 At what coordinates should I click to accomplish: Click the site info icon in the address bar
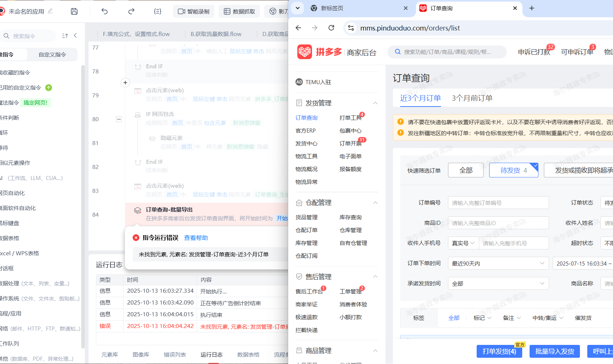[x=351, y=28]
